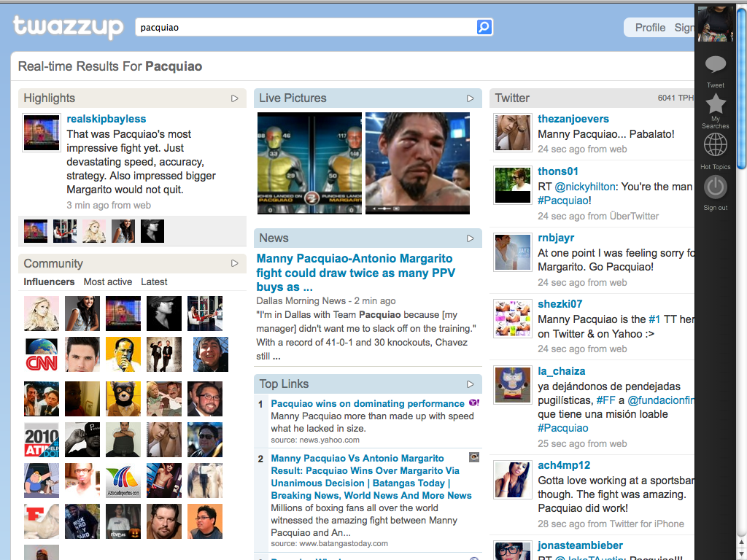Switch to the Most active tab

pos(108,281)
